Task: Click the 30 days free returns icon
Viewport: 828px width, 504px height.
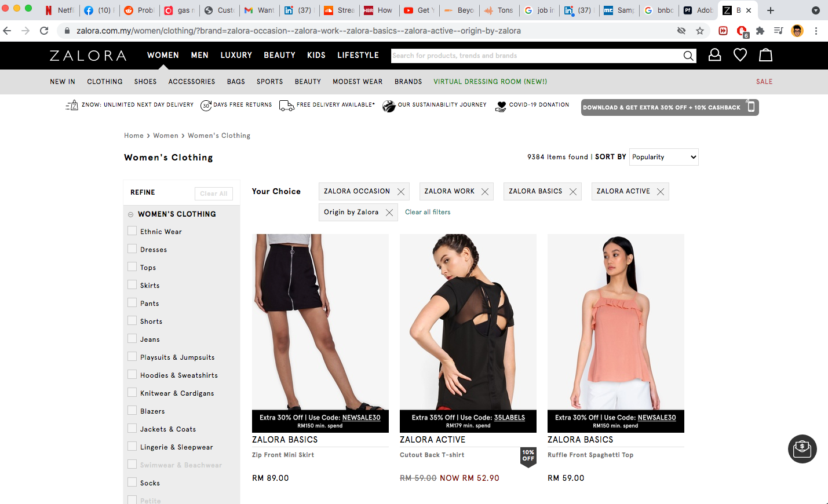Action: pos(206,105)
